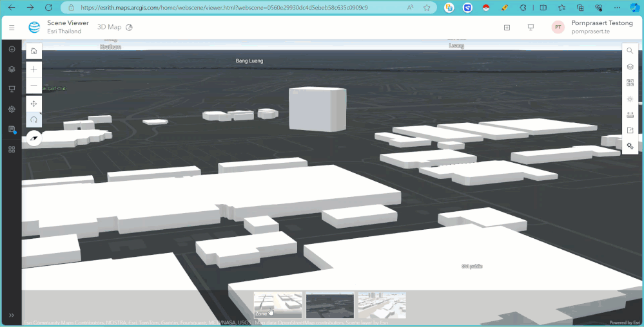The width and height of the screenshot is (644, 327).
Task: Click the translate extension icon
Action: click(x=449, y=7)
